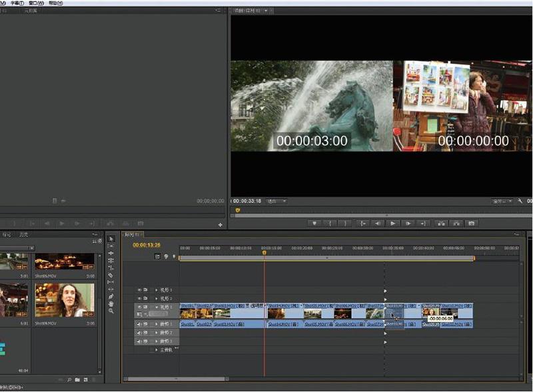Select the Selection arrow tool
The height and width of the screenshot is (392, 533).
[111, 239]
